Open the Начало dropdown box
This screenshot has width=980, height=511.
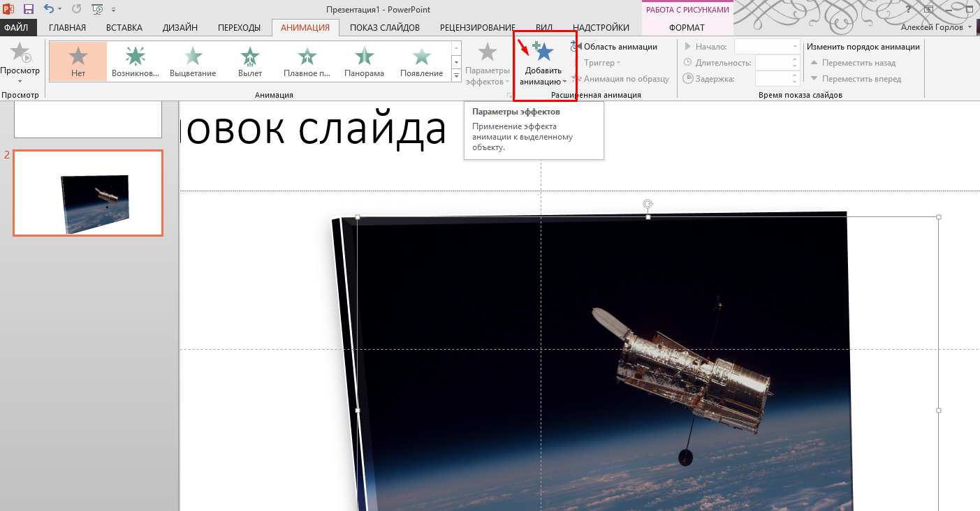pyautogui.click(x=767, y=47)
